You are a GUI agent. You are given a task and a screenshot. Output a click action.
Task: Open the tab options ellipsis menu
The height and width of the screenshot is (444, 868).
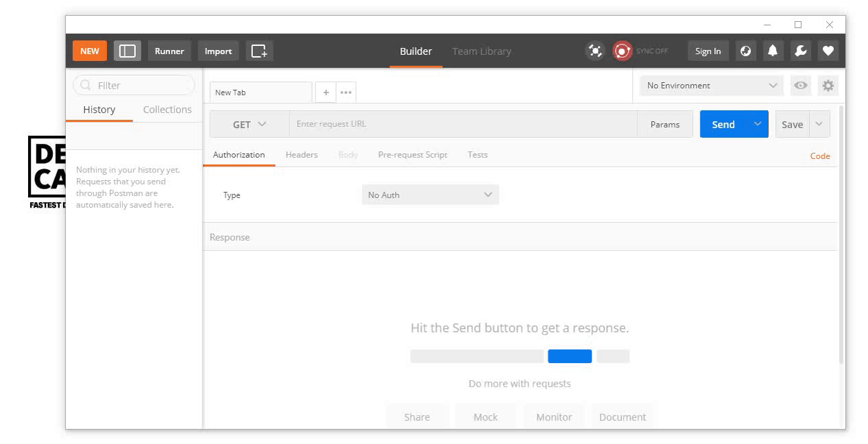346,92
